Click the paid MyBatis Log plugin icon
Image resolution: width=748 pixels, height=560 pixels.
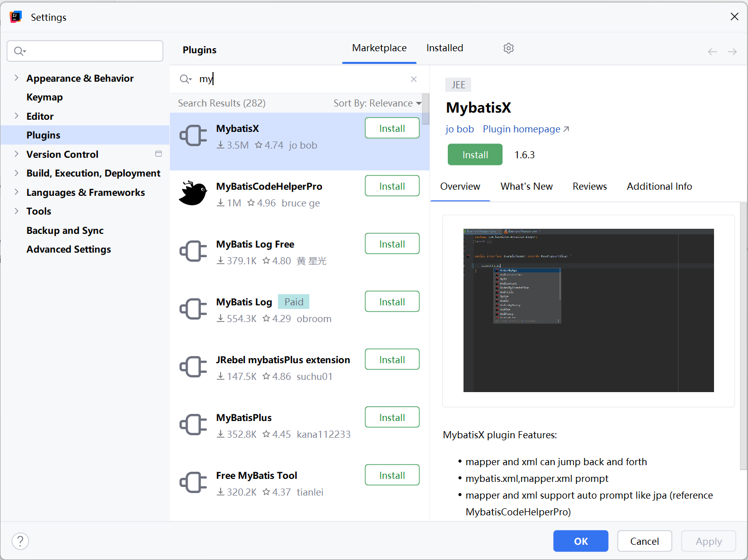click(193, 309)
